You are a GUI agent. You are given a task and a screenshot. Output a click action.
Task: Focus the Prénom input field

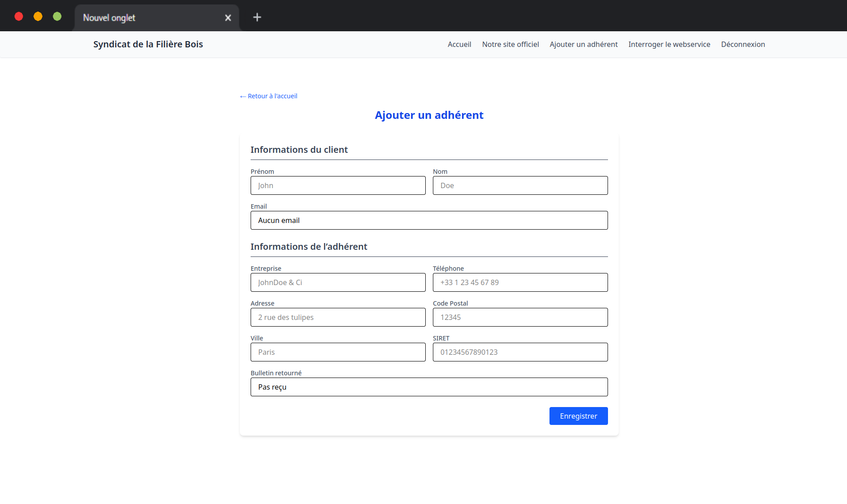[338, 185]
